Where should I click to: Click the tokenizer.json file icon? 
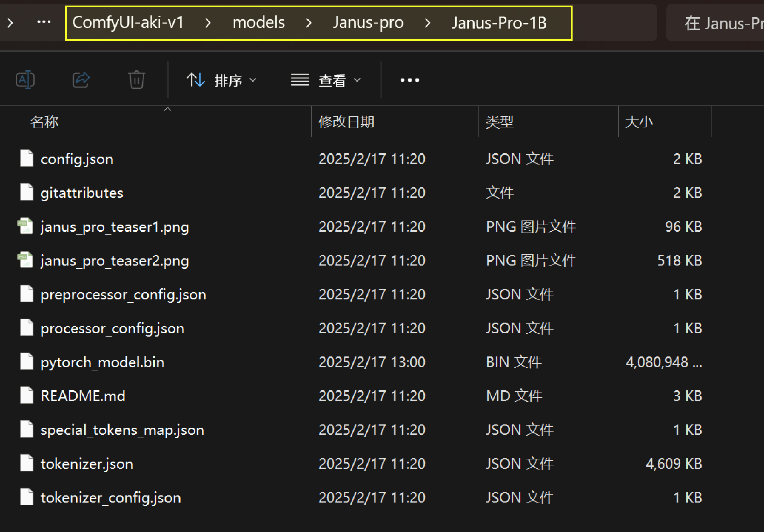26,463
